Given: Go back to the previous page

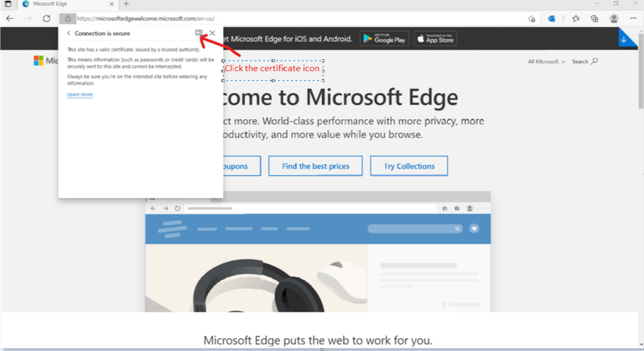Looking at the screenshot, I should pyautogui.click(x=9, y=18).
